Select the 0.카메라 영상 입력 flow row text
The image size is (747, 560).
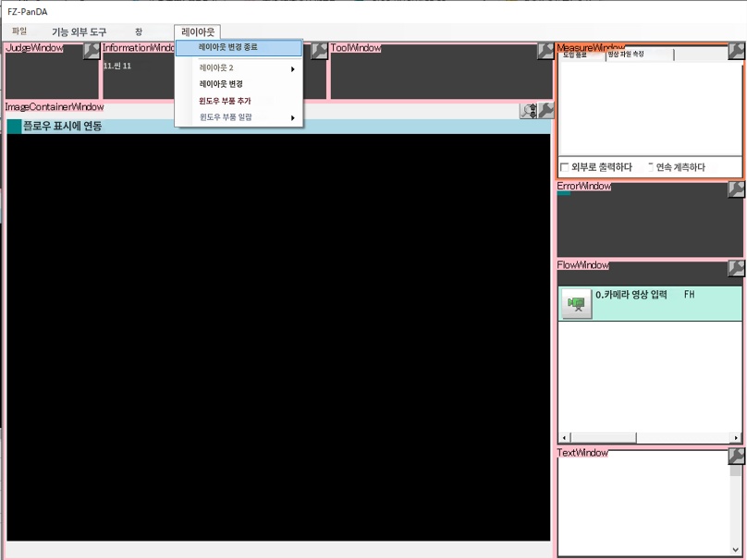[631, 295]
